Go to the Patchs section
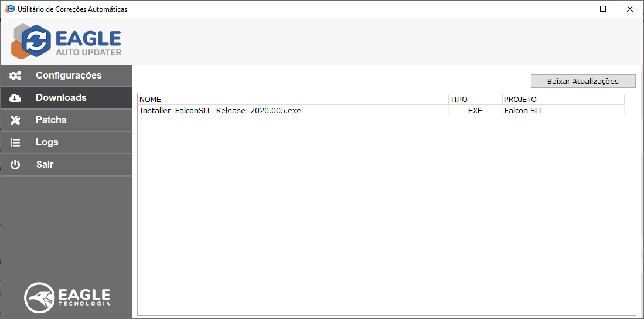 [67, 120]
